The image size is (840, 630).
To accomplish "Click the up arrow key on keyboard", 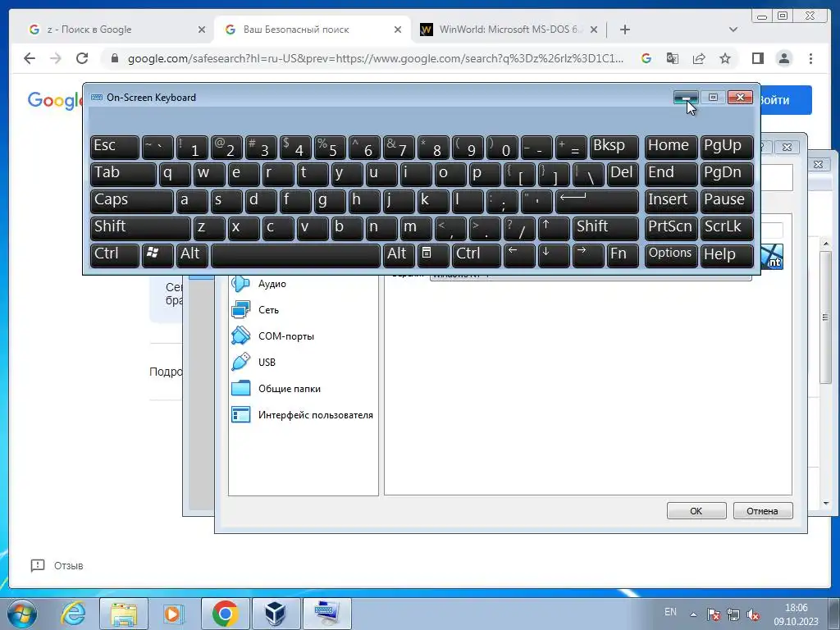I will [x=554, y=228].
